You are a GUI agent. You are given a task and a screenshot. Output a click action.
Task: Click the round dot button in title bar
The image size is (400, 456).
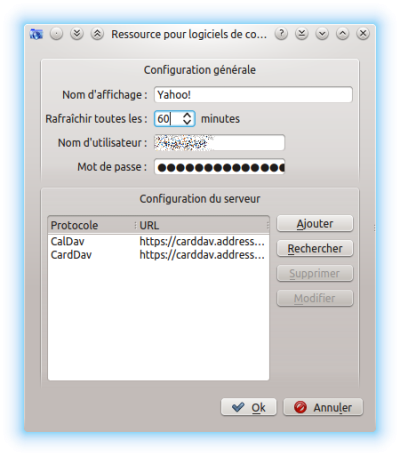tap(57, 34)
